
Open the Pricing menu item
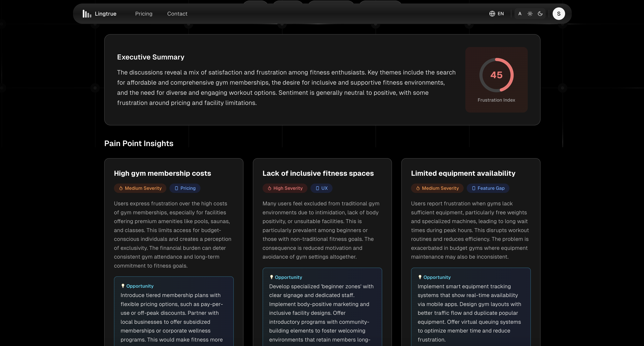click(144, 13)
